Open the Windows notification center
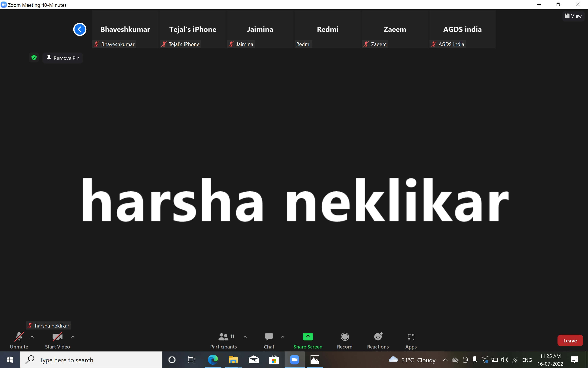Screen dimensions: 588x368 pos(574,360)
